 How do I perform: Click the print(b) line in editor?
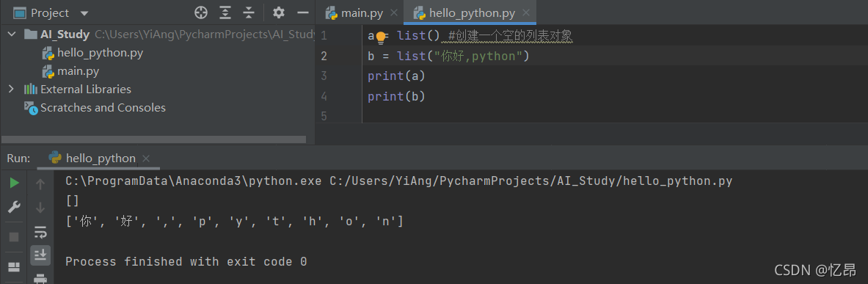pos(396,97)
